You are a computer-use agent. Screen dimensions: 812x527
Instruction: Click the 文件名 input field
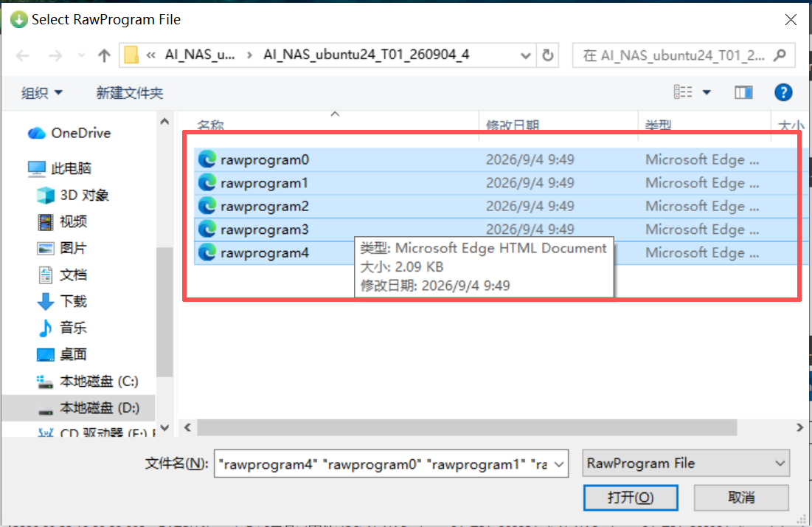(x=384, y=464)
